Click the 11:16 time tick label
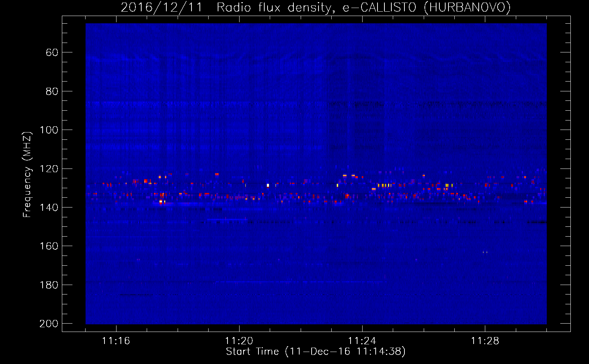This screenshot has height=364, width=589. pyautogui.click(x=116, y=341)
